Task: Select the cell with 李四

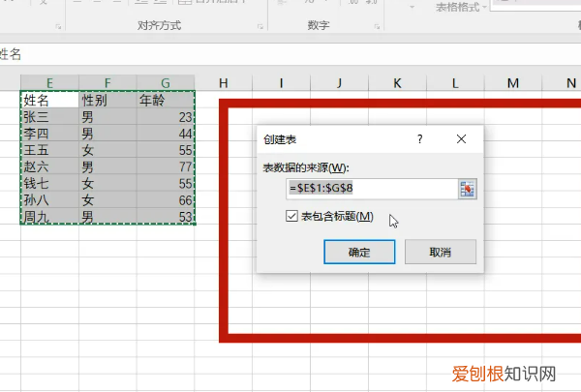Action: point(49,133)
